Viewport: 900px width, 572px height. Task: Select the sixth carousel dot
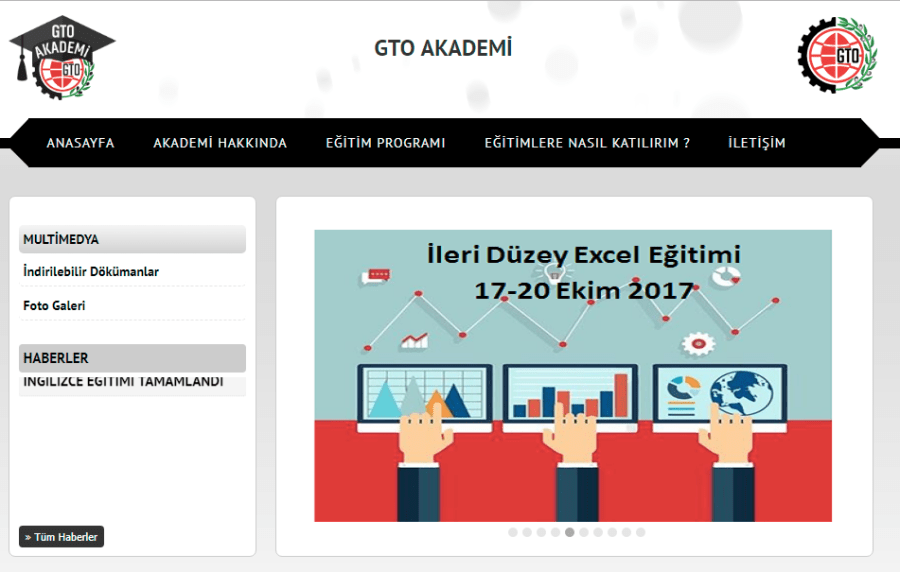coord(584,532)
